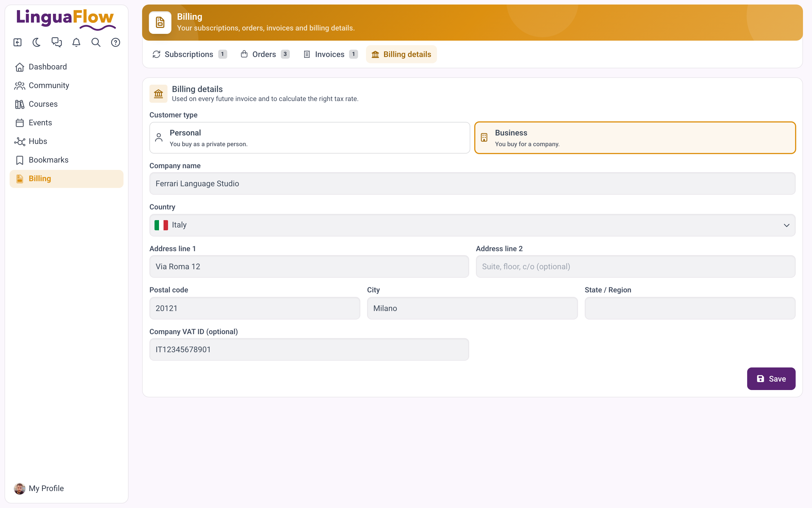The height and width of the screenshot is (508, 812).
Task: Click the search magnifier icon
Action: (x=96, y=42)
